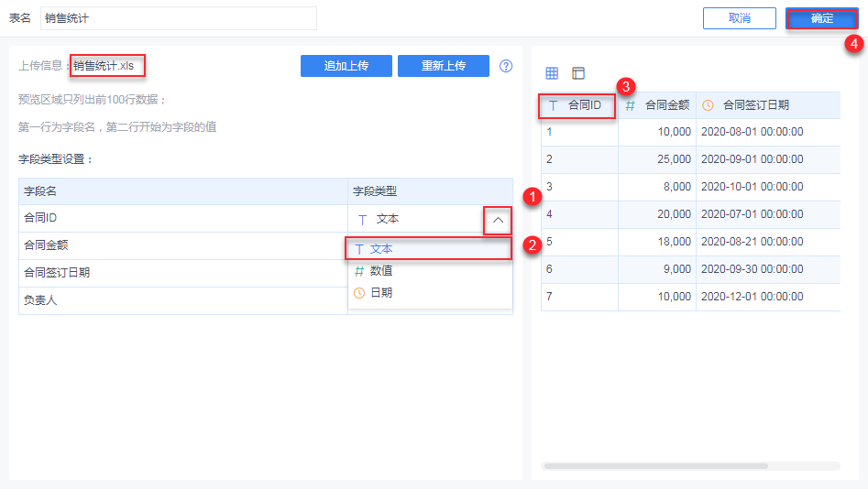Click the 表名 input field

(x=179, y=18)
